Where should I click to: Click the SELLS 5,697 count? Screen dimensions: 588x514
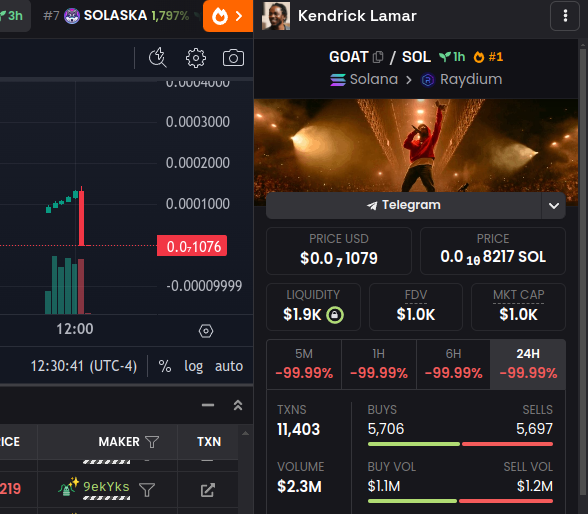click(x=534, y=429)
